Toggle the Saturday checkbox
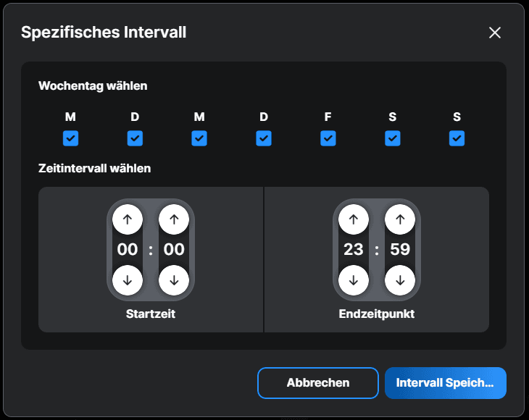Screen dimensions: 529x420 coord(393,138)
